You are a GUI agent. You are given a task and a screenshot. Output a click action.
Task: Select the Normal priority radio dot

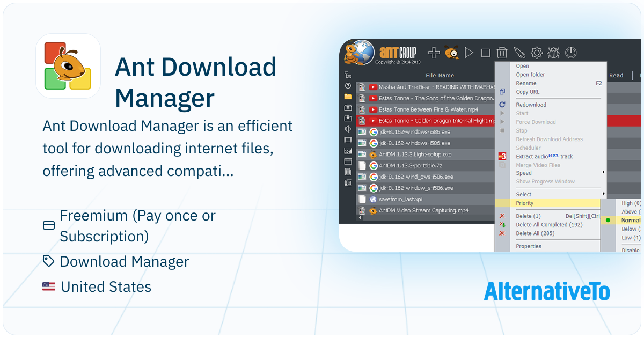click(608, 220)
